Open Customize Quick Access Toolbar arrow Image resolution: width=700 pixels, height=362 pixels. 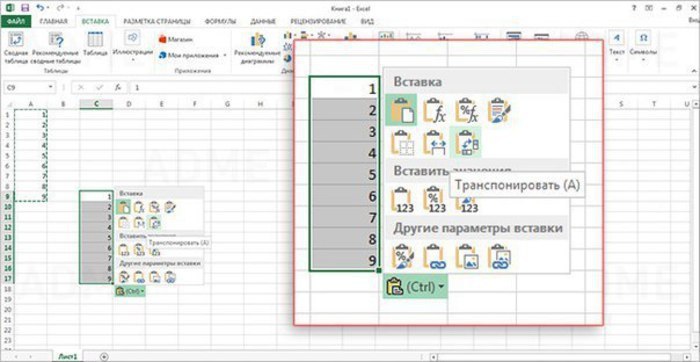(x=78, y=8)
